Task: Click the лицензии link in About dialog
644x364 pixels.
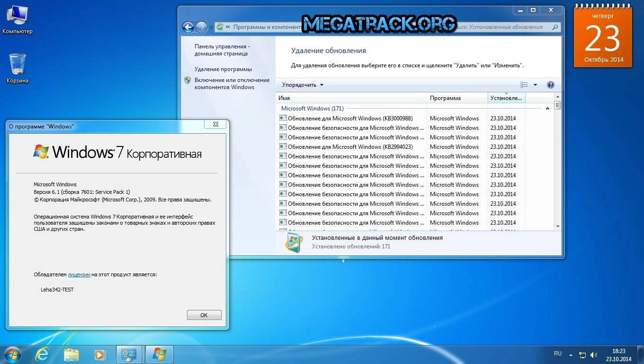Action: (79, 274)
